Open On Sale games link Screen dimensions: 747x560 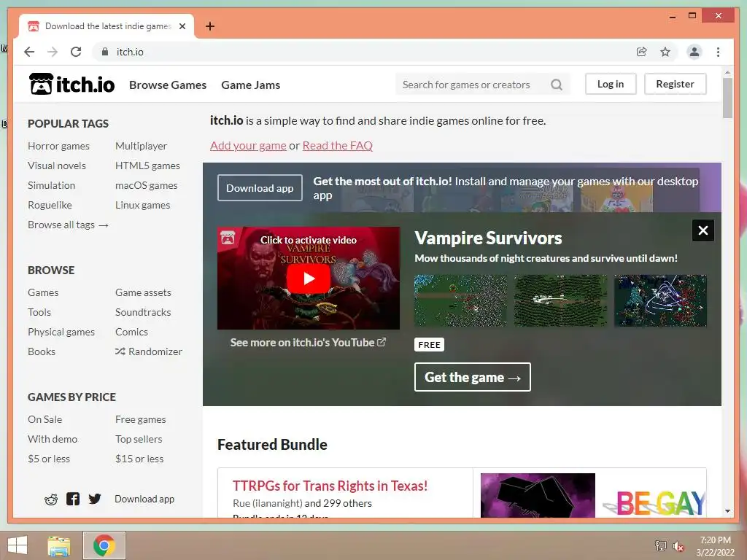pyautogui.click(x=44, y=419)
